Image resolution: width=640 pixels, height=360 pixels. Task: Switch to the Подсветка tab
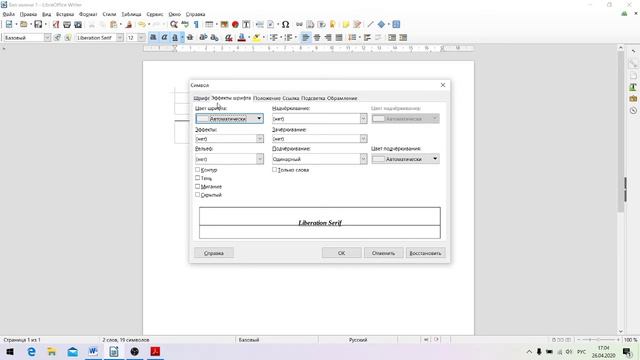point(313,98)
